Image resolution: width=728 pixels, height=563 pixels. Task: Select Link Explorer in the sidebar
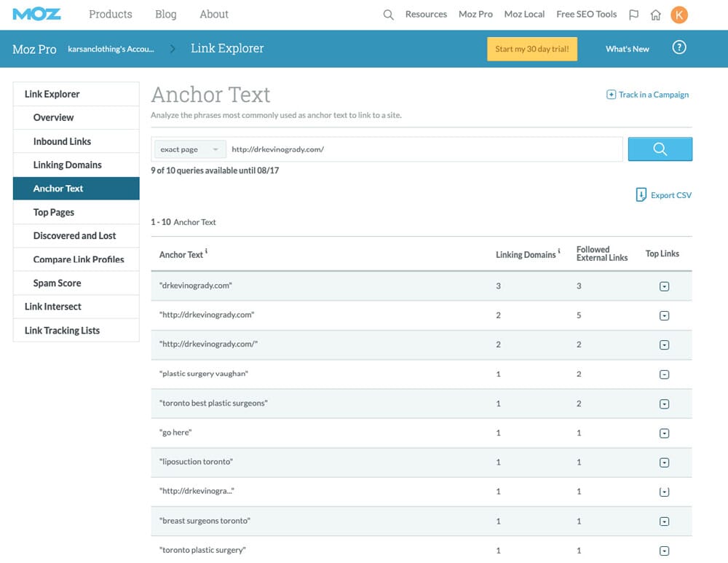coord(76,94)
